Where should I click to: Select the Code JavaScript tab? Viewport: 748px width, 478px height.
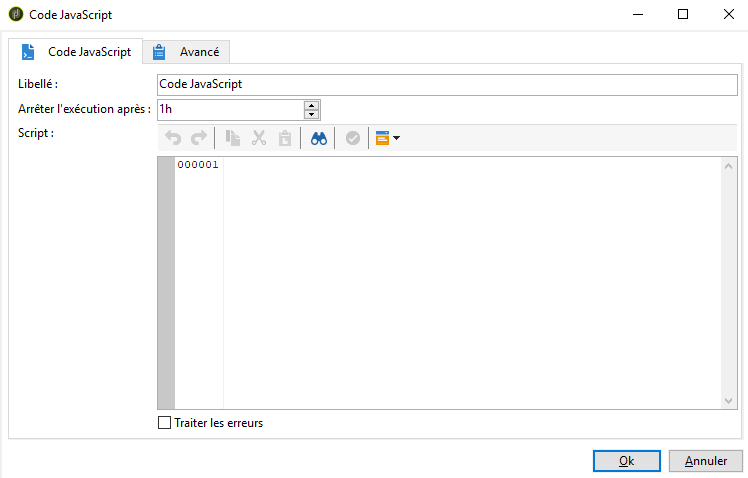coord(76,52)
